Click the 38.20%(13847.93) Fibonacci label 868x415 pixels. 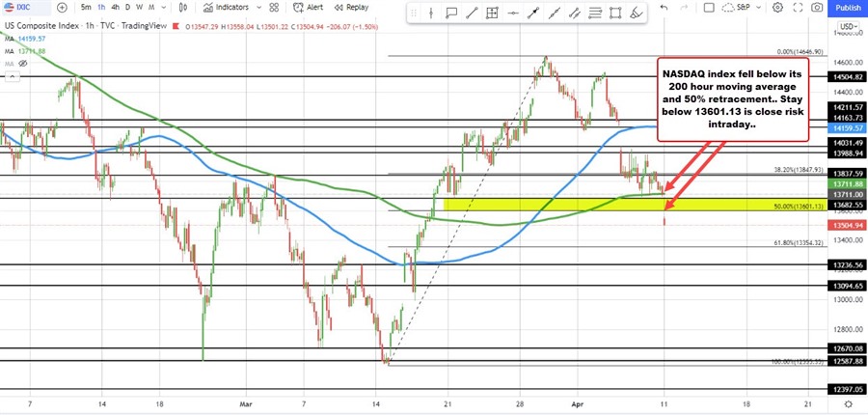pos(799,170)
